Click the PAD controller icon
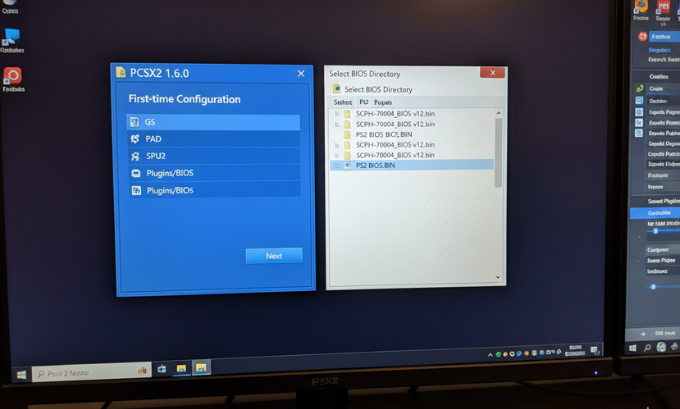 click(135, 139)
